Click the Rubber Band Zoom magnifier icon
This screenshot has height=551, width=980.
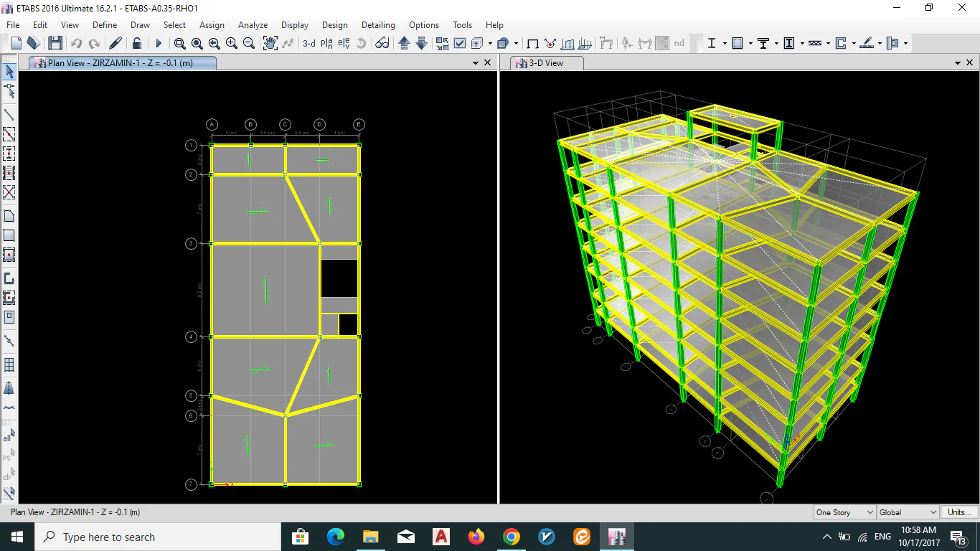point(179,44)
